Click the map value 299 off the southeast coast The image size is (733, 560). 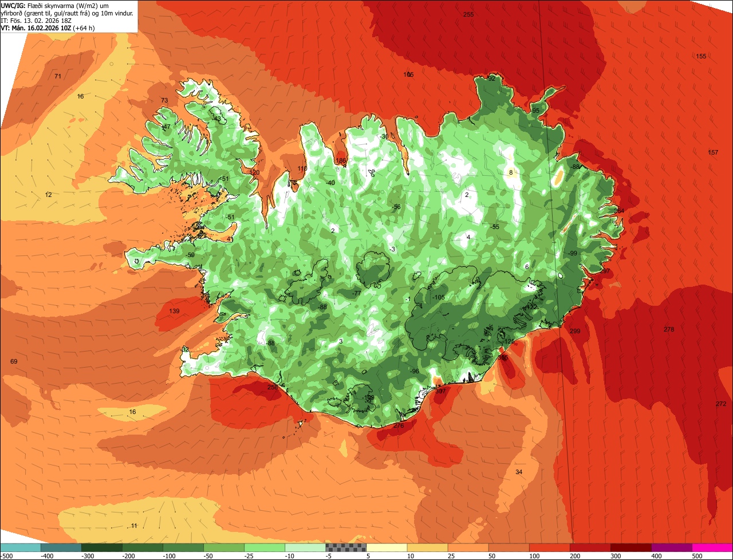(575, 332)
